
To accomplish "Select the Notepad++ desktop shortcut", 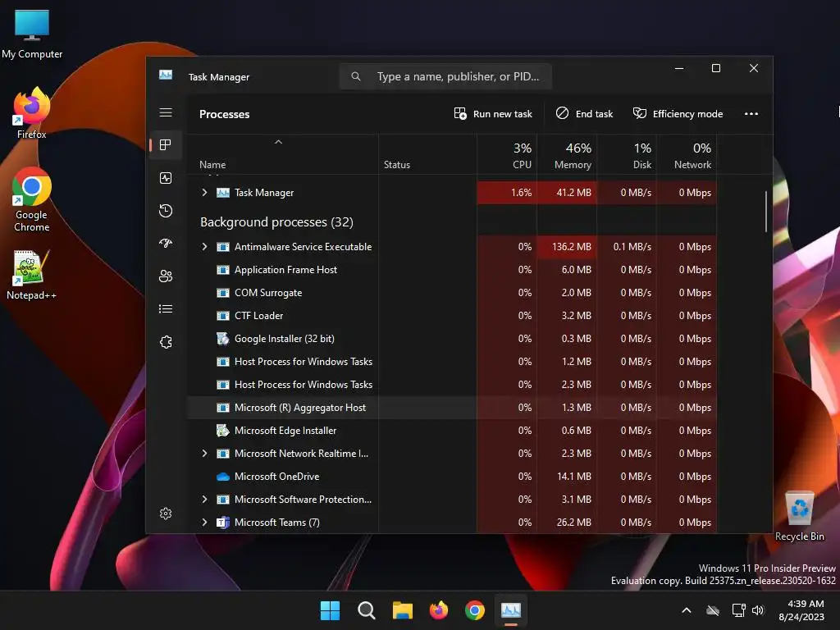I will coord(32,275).
